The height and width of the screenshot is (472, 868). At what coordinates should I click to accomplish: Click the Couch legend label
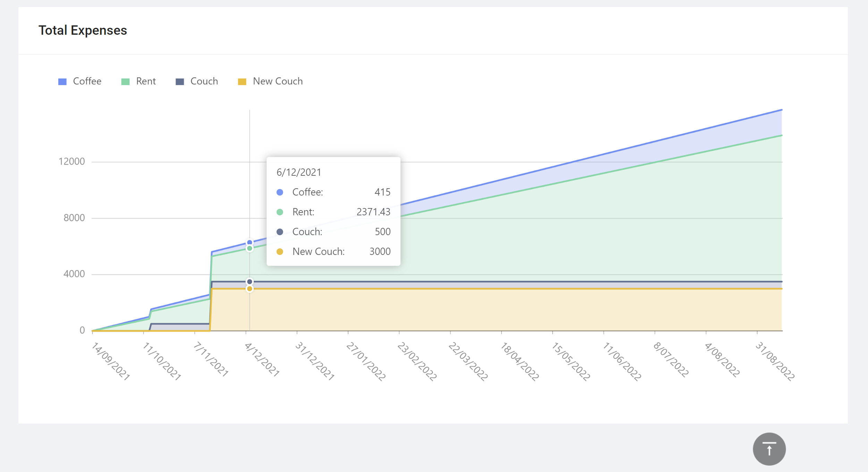[204, 81]
